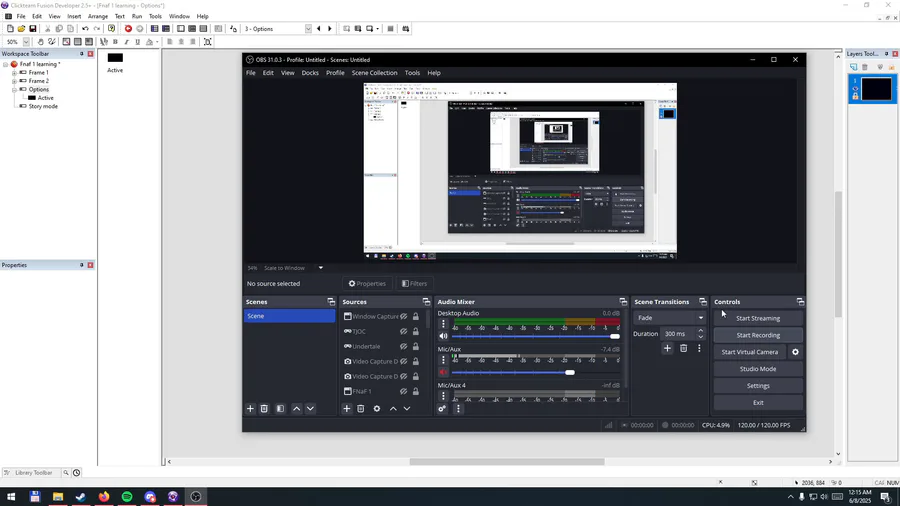Open the Profile menu in OBS
This screenshot has height=506, width=900.
(x=335, y=73)
